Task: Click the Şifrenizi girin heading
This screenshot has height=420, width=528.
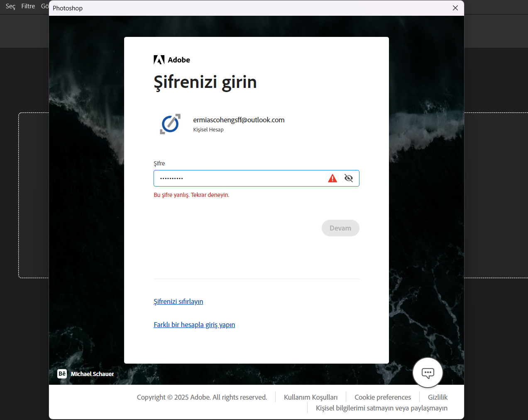Action: pyautogui.click(x=205, y=82)
